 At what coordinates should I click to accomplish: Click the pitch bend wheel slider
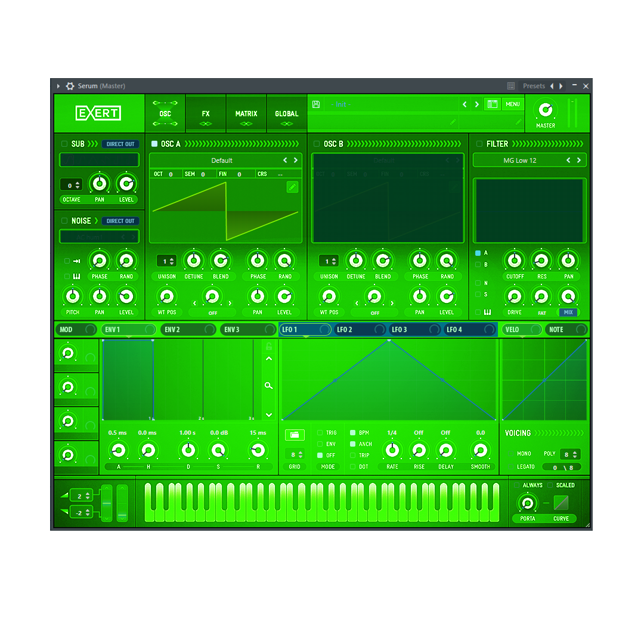[x=107, y=503]
